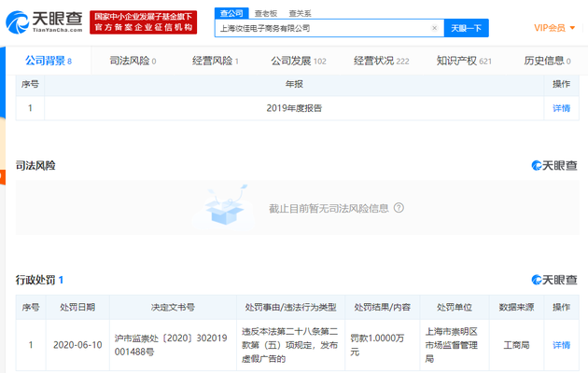Expand the VIP会员 dropdown
588x373 pixels.
[554, 29]
